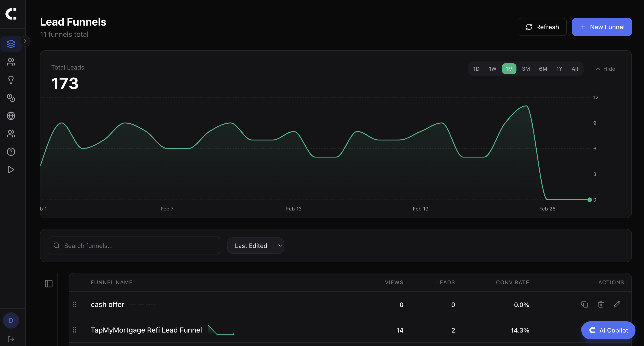The width and height of the screenshot is (644, 346).
Task: Hide the Total Leads chart
Action: pos(605,69)
